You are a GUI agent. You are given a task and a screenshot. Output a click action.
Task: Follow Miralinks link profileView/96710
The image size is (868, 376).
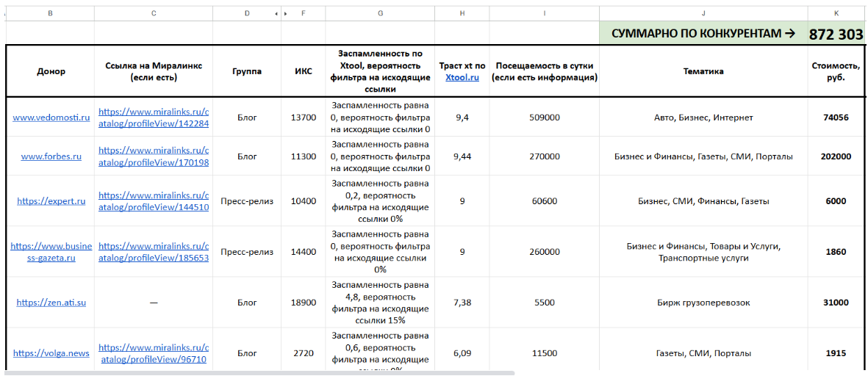[154, 352]
